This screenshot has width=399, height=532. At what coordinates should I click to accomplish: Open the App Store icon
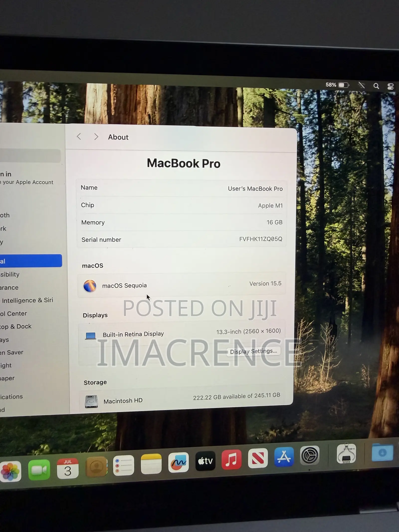coord(284,457)
